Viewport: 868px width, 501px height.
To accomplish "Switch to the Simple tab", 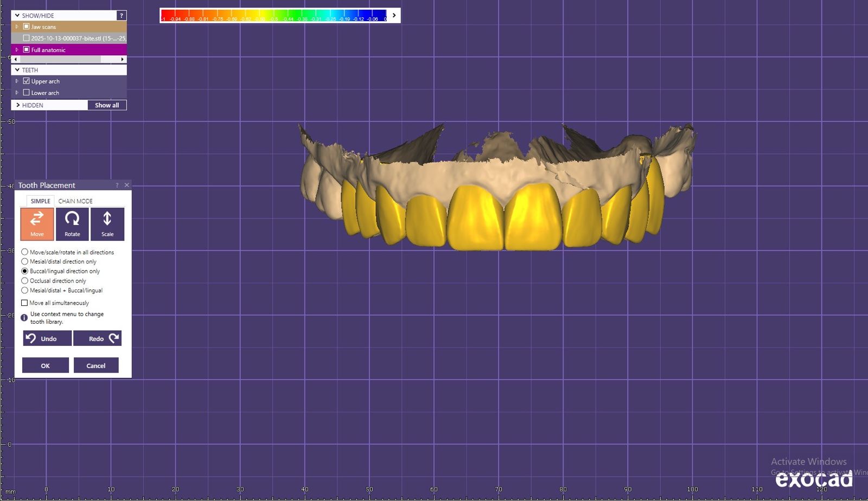I will tap(40, 201).
